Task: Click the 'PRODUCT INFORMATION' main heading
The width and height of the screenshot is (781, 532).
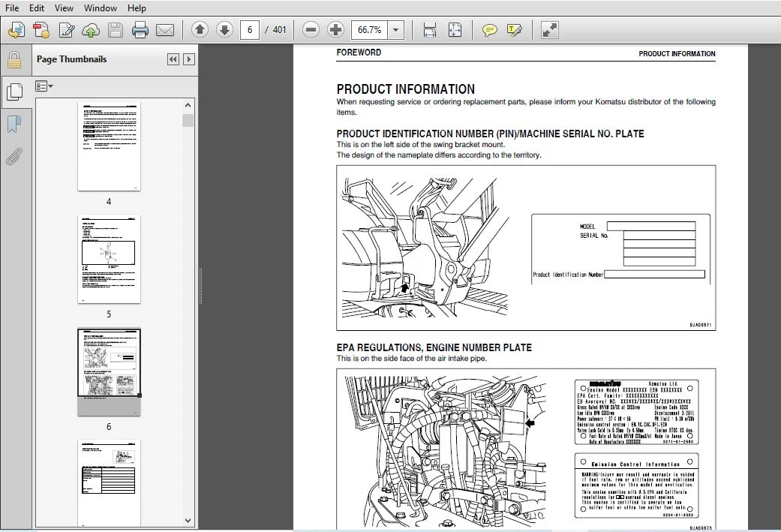Action: pyautogui.click(x=405, y=89)
